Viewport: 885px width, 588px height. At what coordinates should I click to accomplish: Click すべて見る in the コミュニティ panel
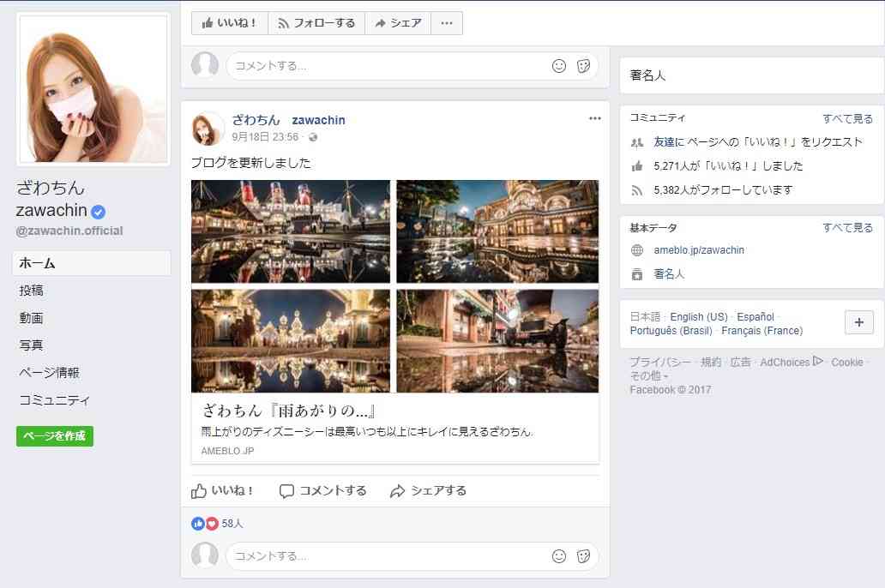(x=847, y=118)
